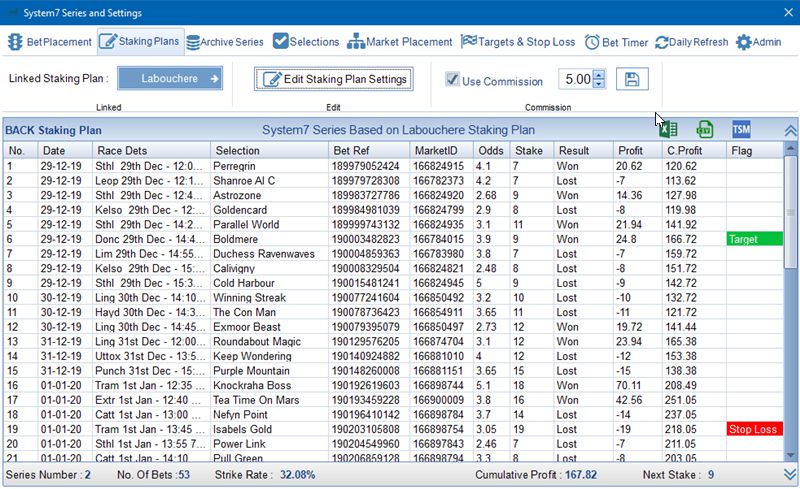Image resolution: width=800 pixels, height=489 pixels.
Task: Click the red Stop Loss flag cell
Action: tap(754, 429)
